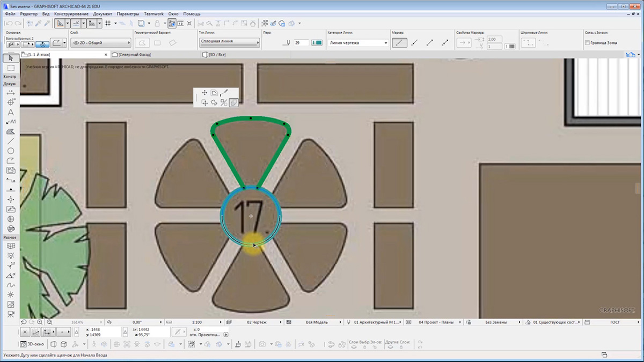This screenshot has width=644, height=362.
Task: Click the pipette pick up parameters icon
Action: pos(37,24)
